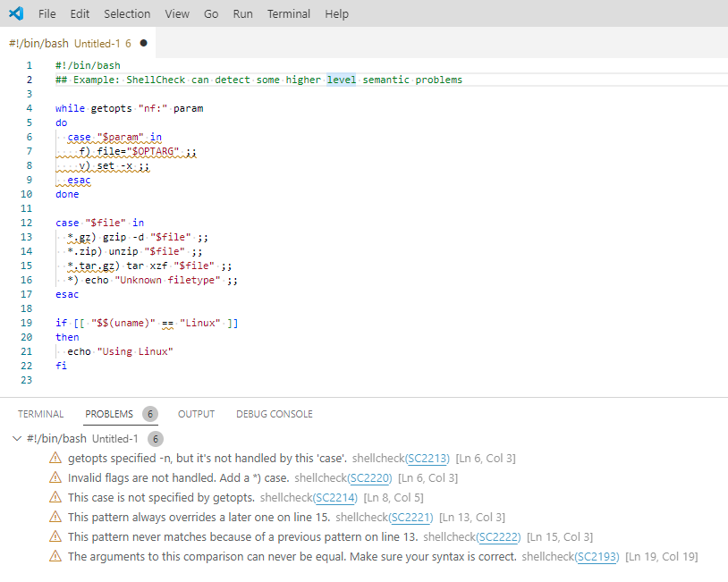Click '[Ln 19, Col 19]' location text

[x=662, y=556]
